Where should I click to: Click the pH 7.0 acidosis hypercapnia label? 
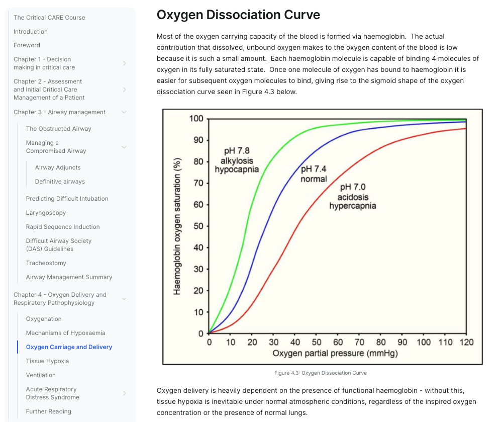point(353,196)
